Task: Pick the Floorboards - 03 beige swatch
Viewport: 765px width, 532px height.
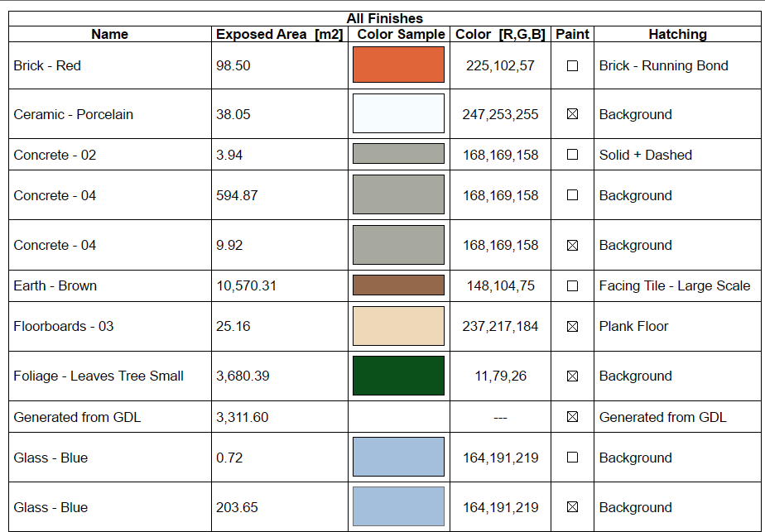Action: [x=398, y=326]
